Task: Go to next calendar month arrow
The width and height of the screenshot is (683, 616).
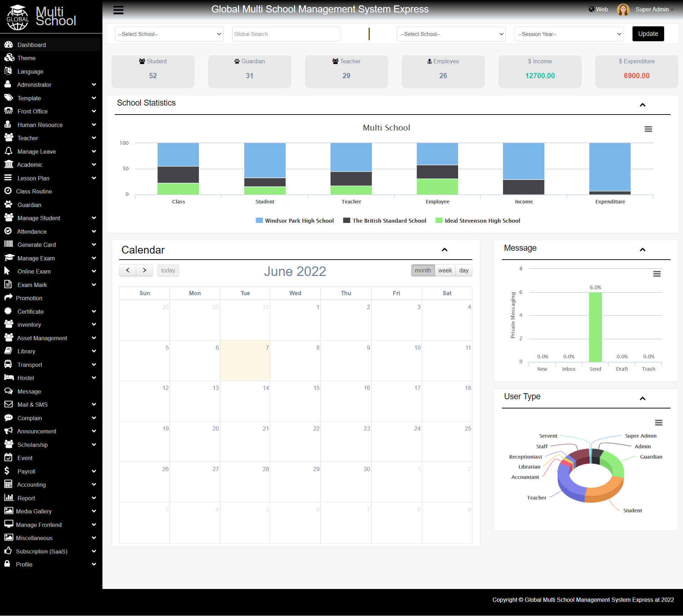Action: pyautogui.click(x=144, y=270)
